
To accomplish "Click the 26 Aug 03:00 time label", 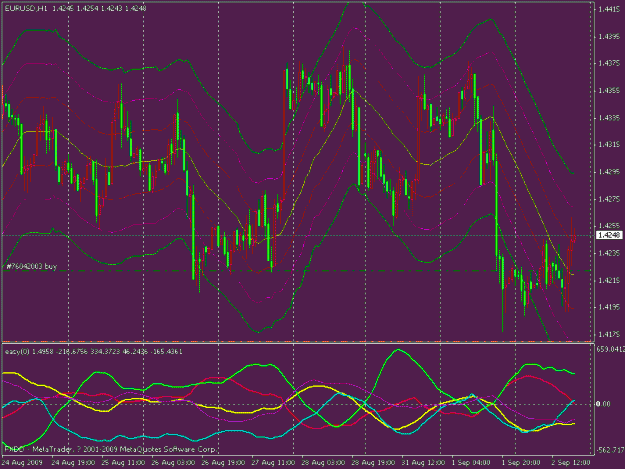I will click(x=173, y=463).
